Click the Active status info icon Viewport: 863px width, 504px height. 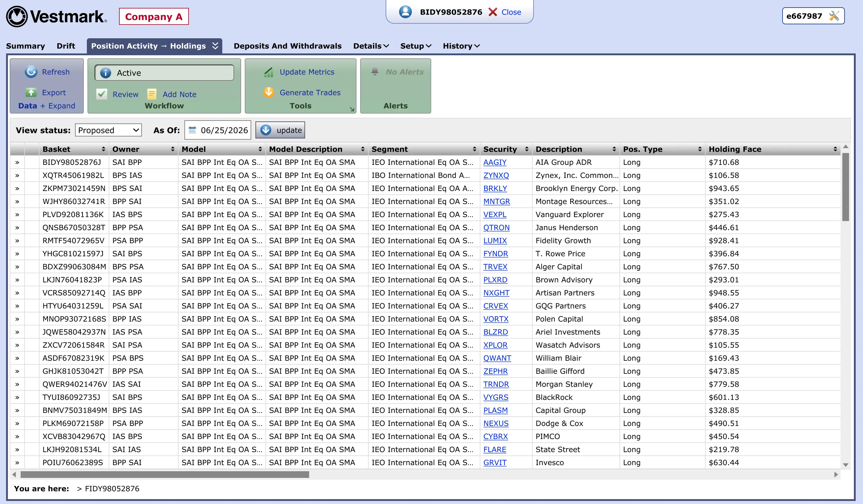[105, 73]
